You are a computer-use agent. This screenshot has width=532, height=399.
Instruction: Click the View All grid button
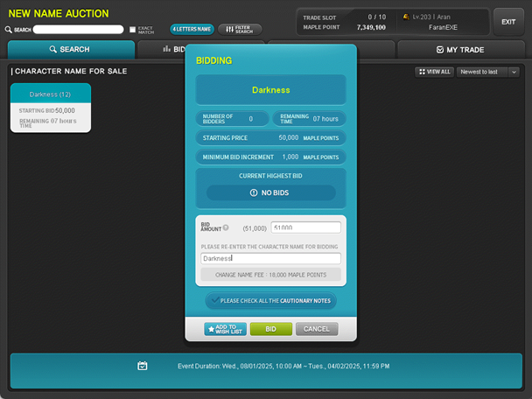click(434, 72)
